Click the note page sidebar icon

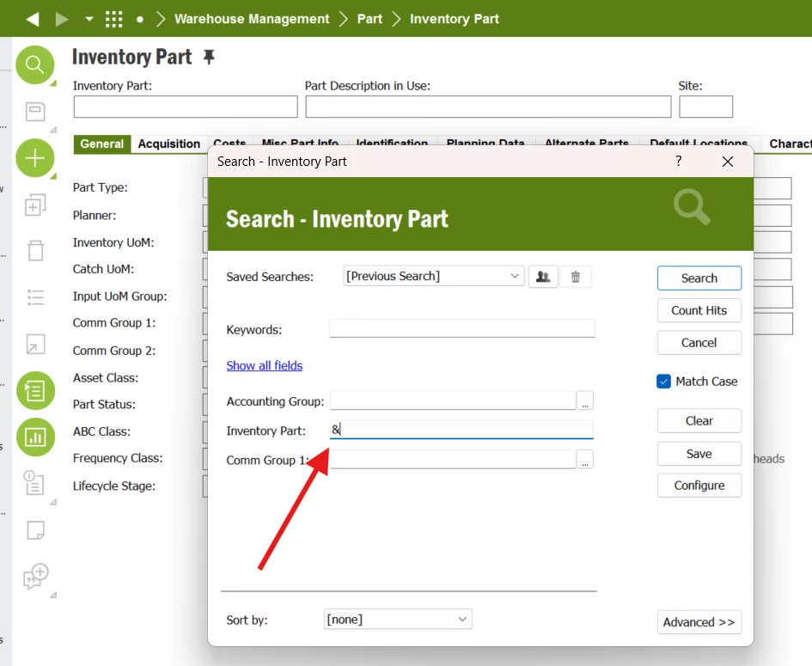pyautogui.click(x=35, y=530)
